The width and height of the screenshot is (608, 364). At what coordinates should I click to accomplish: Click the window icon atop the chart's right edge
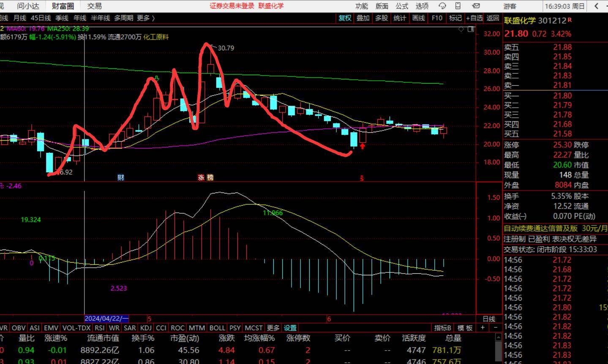click(x=471, y=29)
